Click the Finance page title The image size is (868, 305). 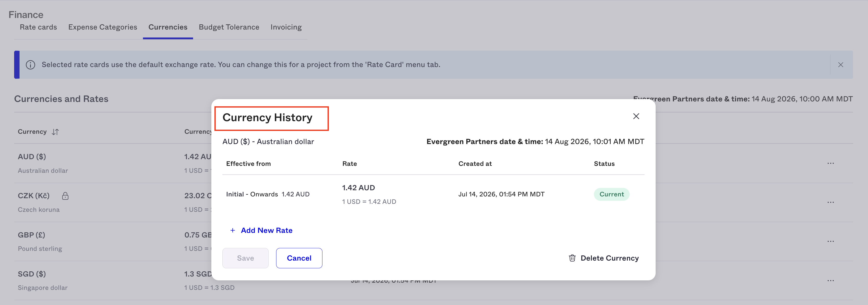point(26,14)
